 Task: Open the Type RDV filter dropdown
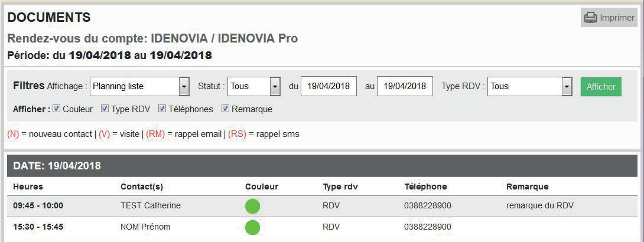pos(530,87)
